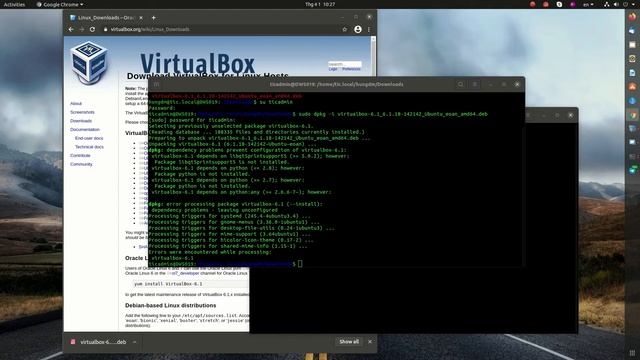Screen dimensions: 640x360
Task: Click the Login link under search
Action: pos(333,69)
